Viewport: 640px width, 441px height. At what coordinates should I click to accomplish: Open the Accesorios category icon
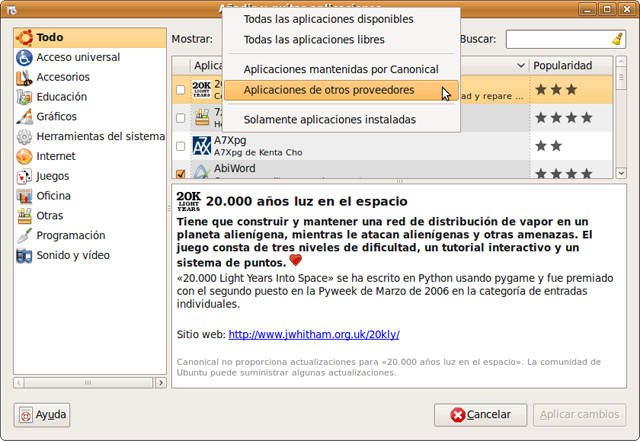pyautogui.click(x=25, y=77)
